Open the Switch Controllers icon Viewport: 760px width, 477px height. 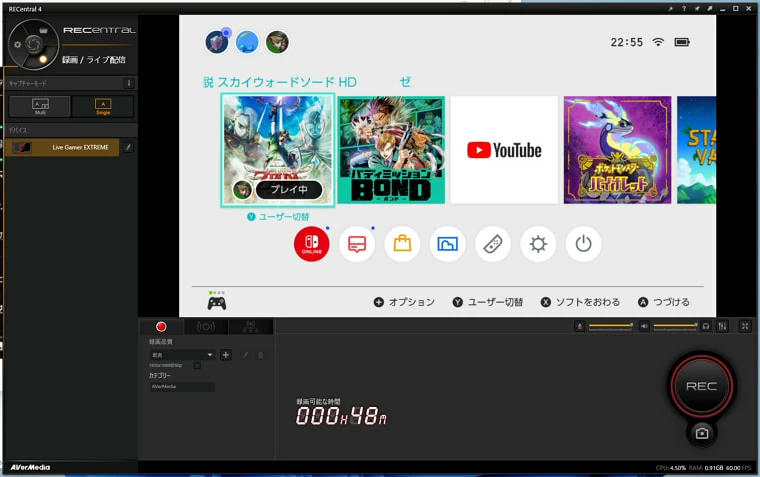click(x=493, y=244)
